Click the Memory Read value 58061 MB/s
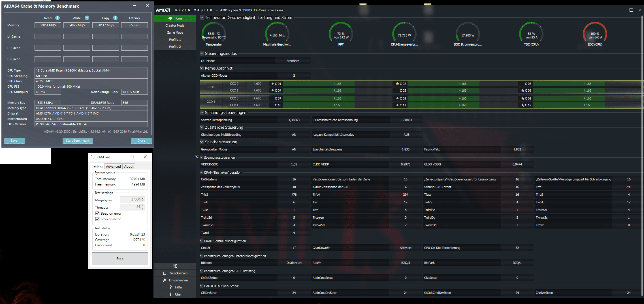This screenshot has height=304, width=644. tap(48, 25)
